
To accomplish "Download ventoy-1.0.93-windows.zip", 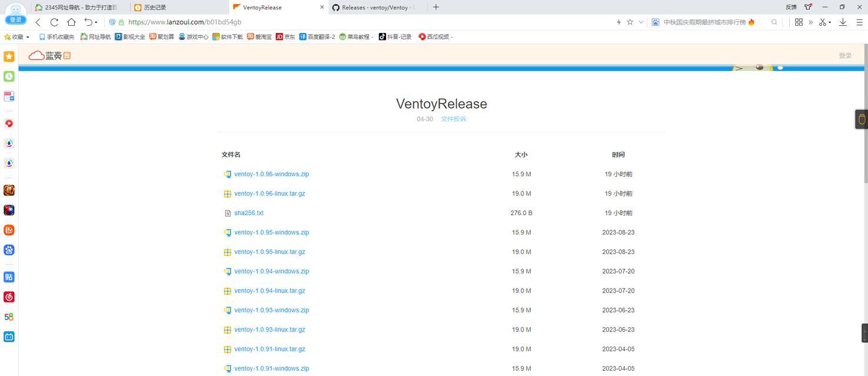I will (x=272, y=310).
